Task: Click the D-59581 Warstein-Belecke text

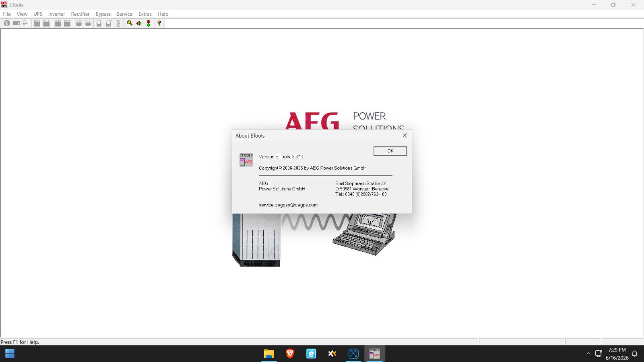Action: 362,189
